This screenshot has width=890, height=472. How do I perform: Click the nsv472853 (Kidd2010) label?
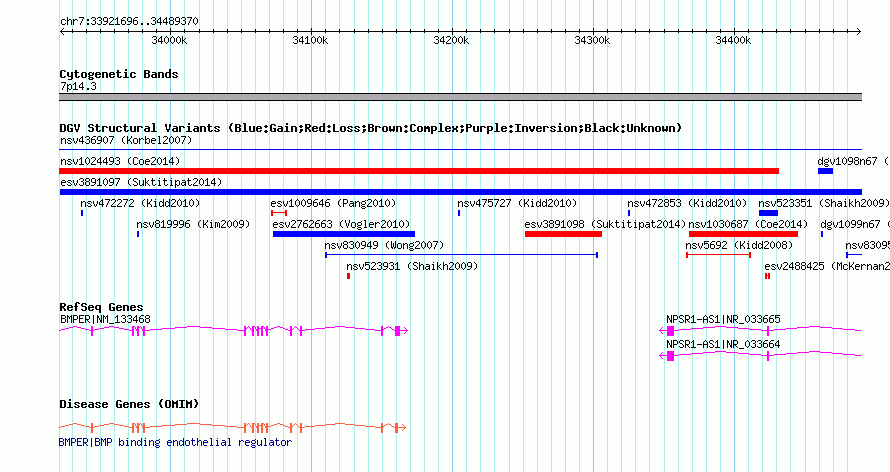click(687, 203)
